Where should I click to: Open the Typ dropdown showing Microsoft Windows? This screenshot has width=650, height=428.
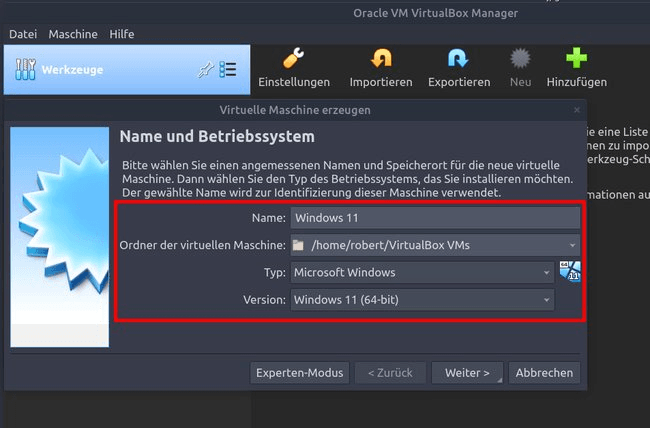(x=547, y=272)
